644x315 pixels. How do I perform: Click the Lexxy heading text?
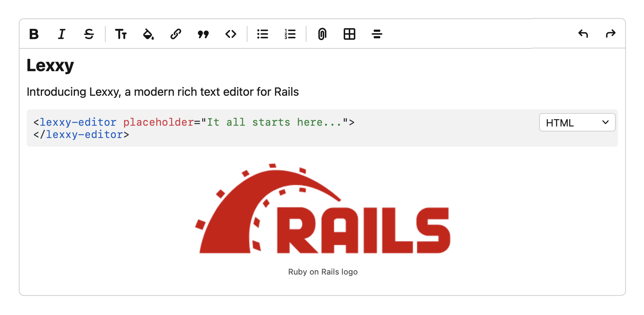50,65
